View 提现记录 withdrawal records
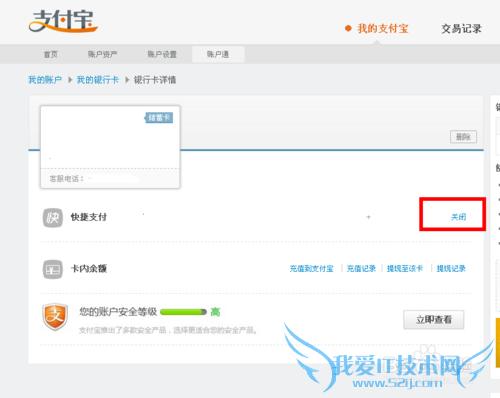The width and height of the screenshot is (500, 398). click(x=451, y=269)
